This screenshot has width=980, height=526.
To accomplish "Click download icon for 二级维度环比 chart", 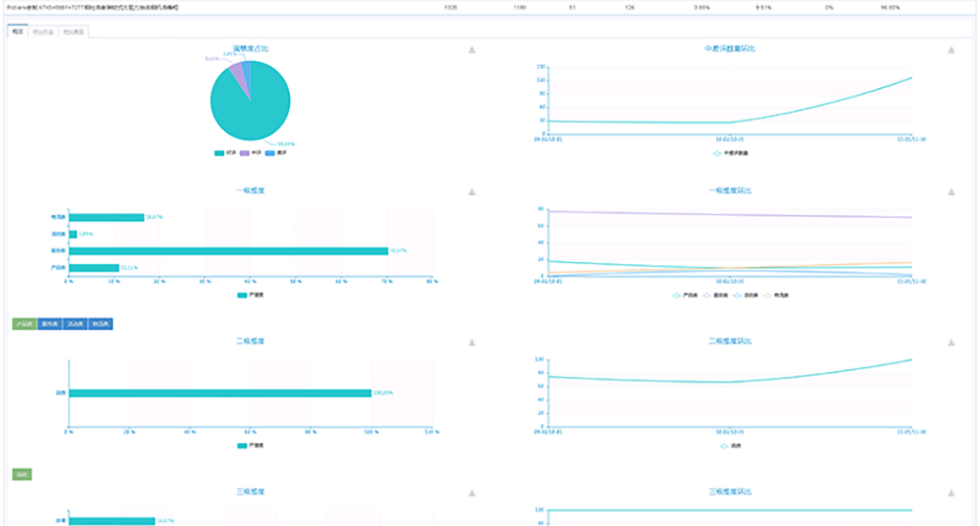I will click(x=950, y=342).
